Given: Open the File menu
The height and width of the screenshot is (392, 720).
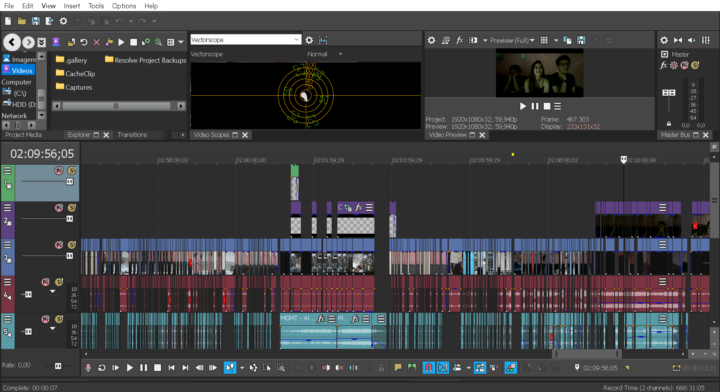Looking at the screenshot, I should [x=9, y=6].
